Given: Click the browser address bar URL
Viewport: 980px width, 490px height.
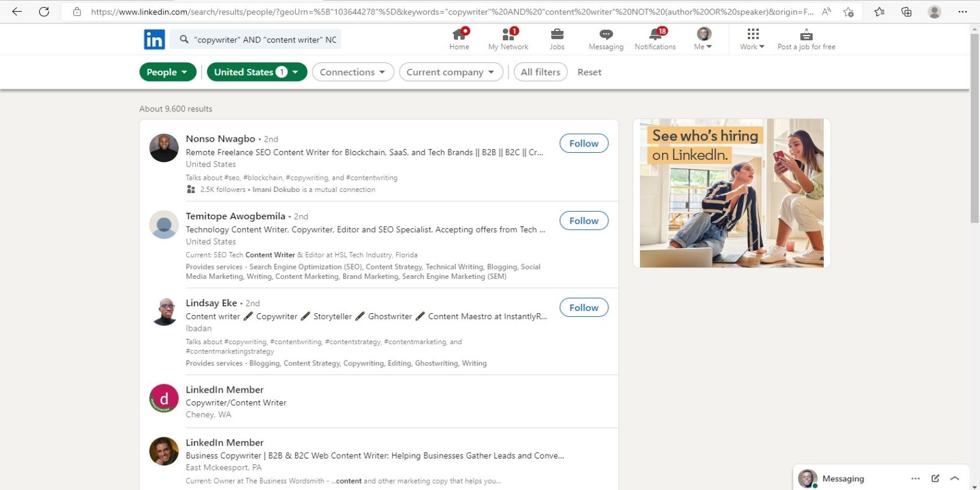Looking at the screenshot, I should click(452, 12).
